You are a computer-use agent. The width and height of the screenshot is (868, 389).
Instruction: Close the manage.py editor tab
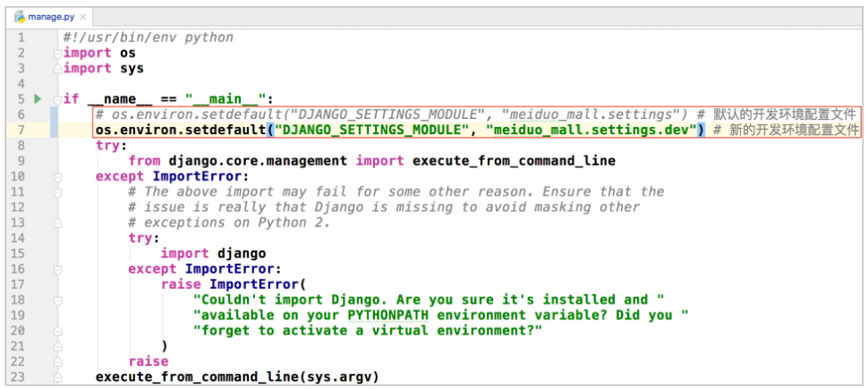[x=82, y=18]
